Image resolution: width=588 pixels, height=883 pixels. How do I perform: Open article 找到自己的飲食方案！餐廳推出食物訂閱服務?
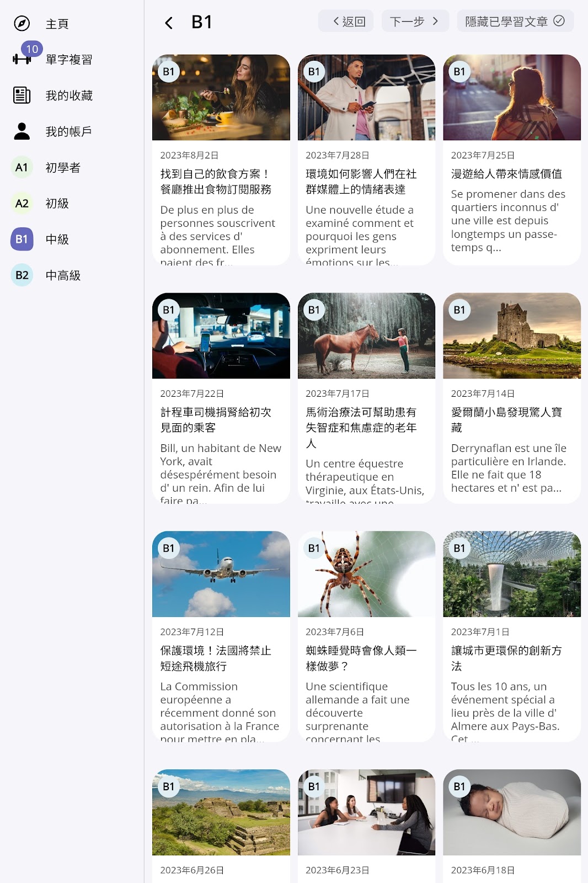[216, 182]
